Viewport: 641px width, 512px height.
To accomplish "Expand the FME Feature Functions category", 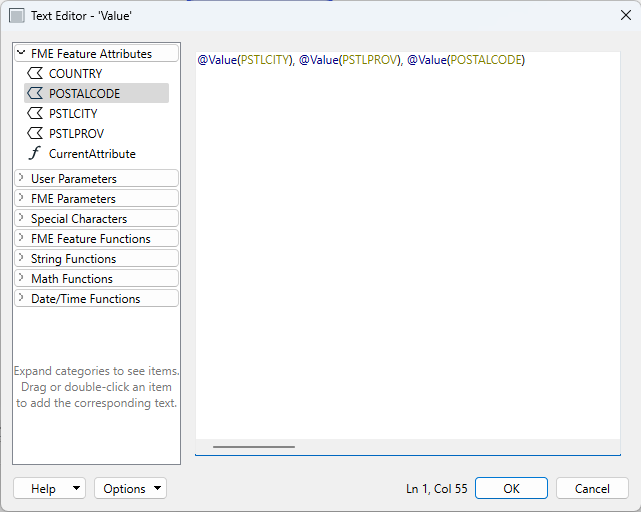I will [21, 238].
